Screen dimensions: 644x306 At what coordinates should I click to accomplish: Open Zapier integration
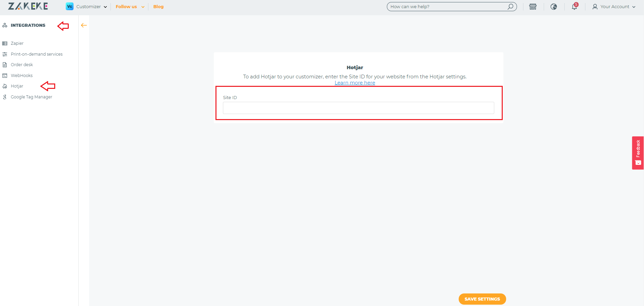pyautogui.click(x=17, y=43)
